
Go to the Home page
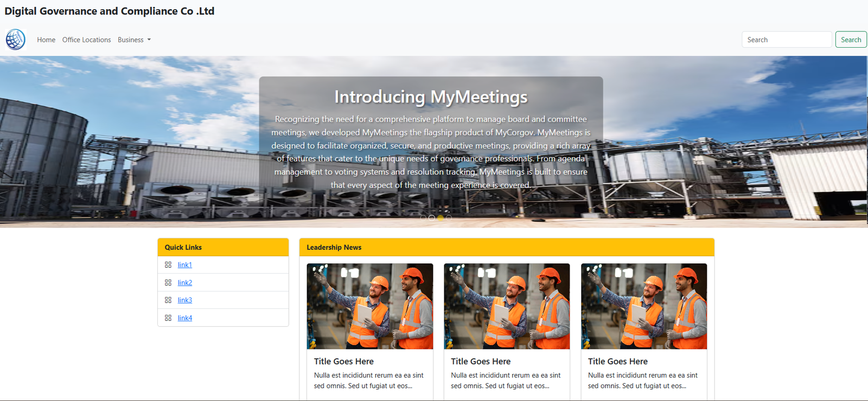coord(46,40)
